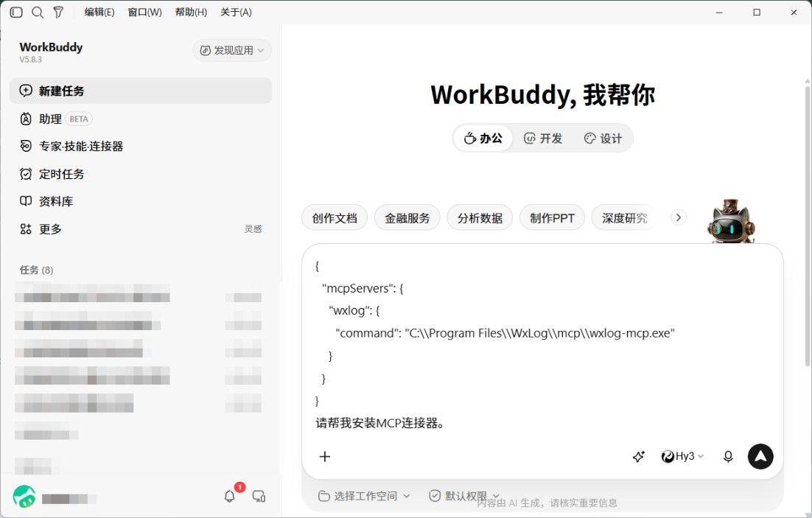
Task: Open the 编辑(E) menu
Action: (x=99, y=12)
